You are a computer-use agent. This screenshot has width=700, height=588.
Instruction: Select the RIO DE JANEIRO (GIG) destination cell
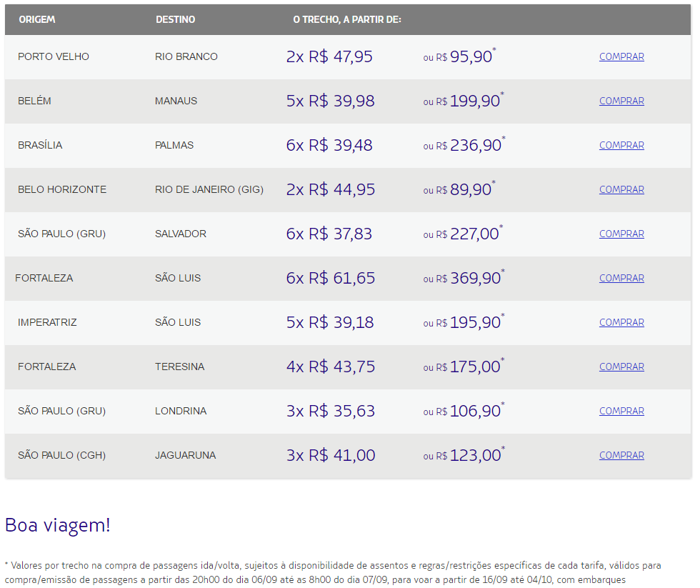(x=209, y=189)
